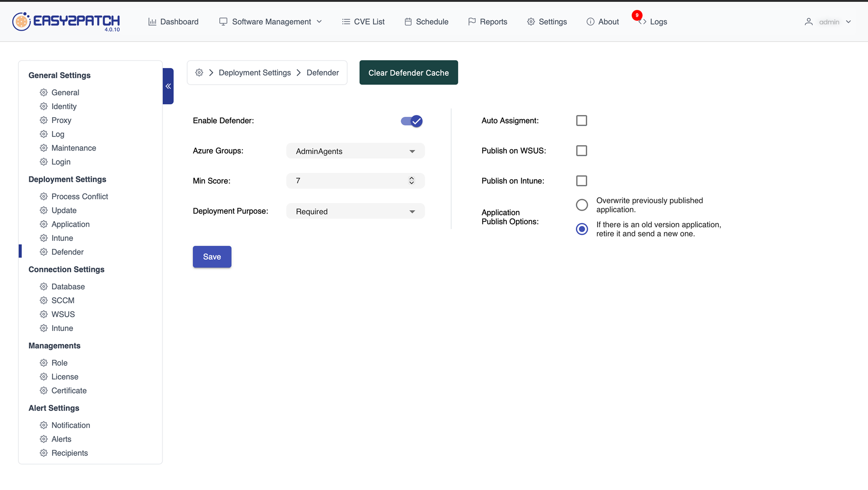Open Application deployment settings

pos(65,224)
